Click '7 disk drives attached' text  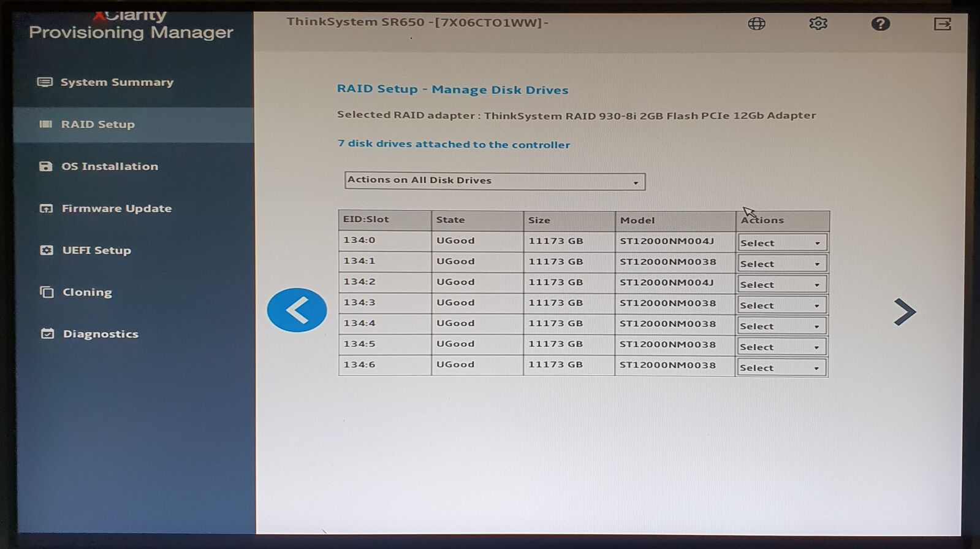(x=454, y=144)
